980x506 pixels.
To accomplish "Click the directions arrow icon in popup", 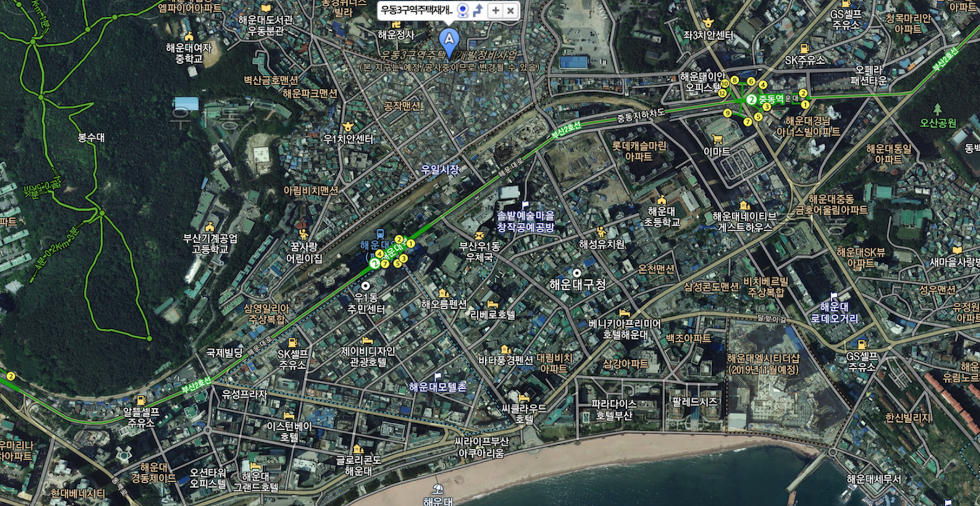I will click(x=477, y=10).
